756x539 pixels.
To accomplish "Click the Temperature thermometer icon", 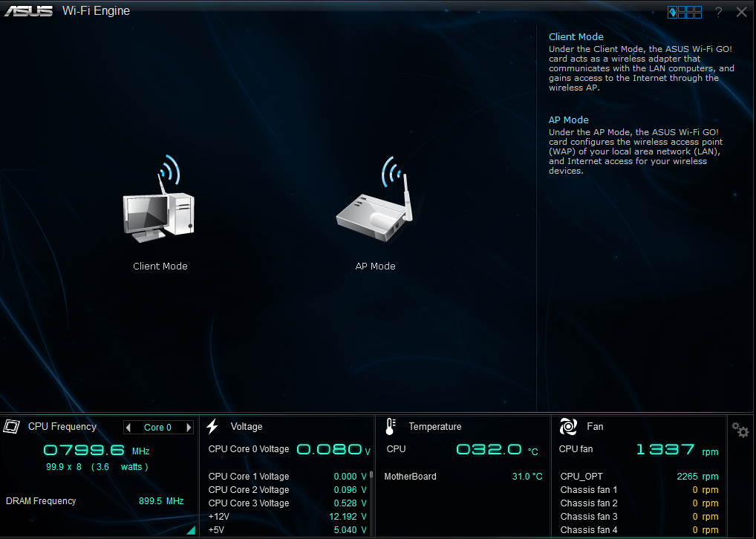I will coord(391,426).
